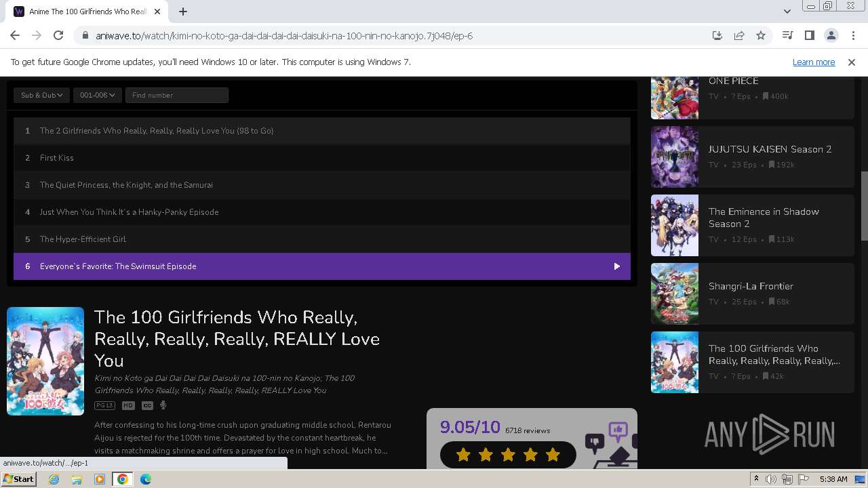The height and width of the screenshot is (488, 868).
Task: Reload the aniwave page
Action: click(58, 35)
